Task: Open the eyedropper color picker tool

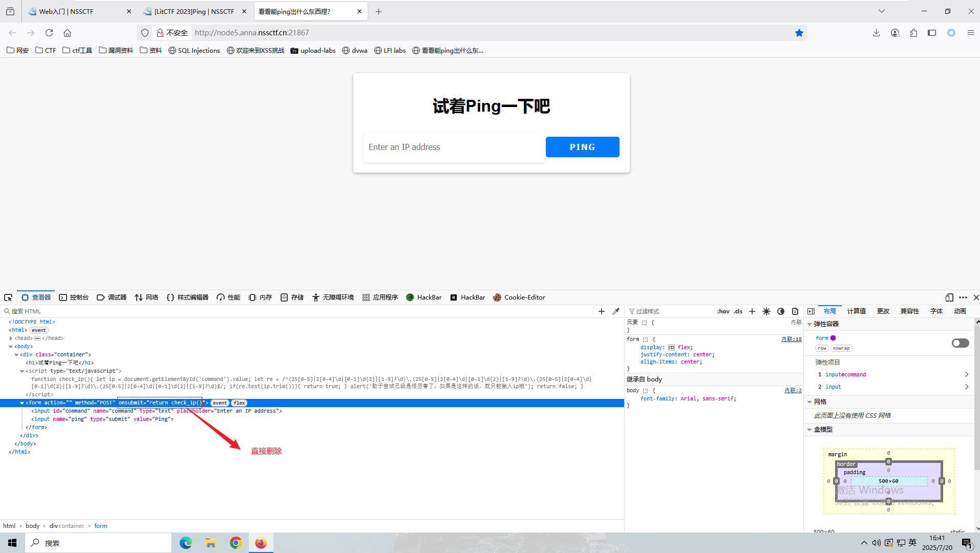Action: (x=616, y=311)
